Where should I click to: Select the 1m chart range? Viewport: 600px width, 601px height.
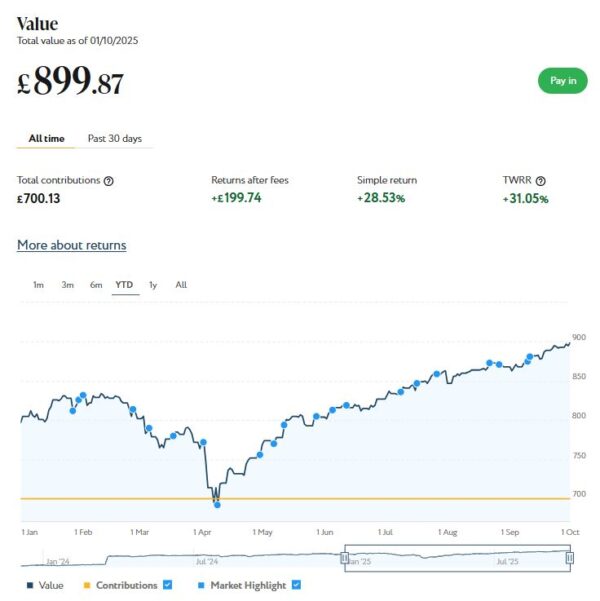coord(38,285)
